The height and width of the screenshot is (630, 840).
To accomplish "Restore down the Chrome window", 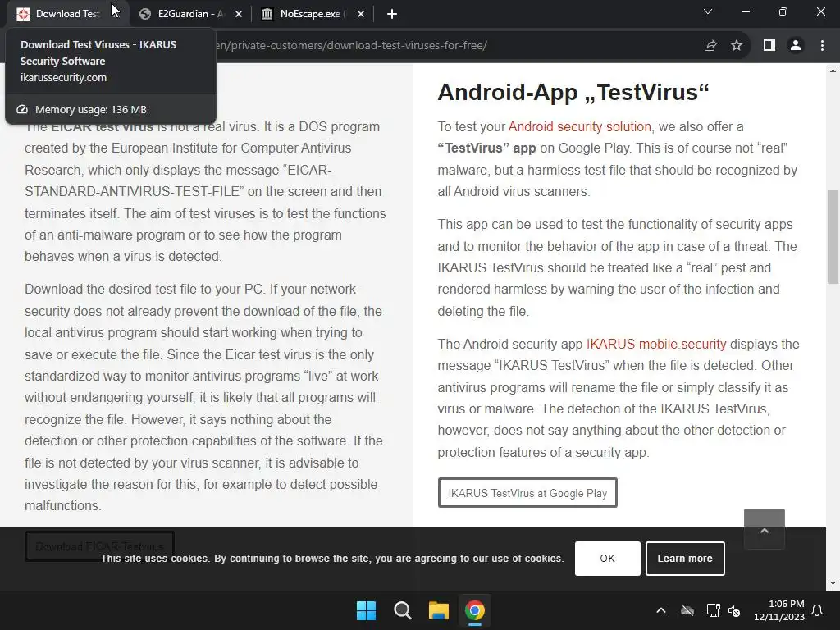I will [x=783, y=11].
